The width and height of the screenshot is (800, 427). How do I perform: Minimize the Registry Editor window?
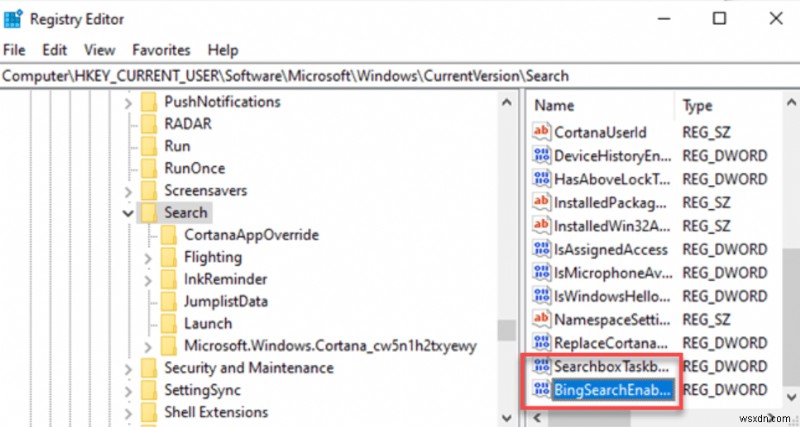click(664, 19)
